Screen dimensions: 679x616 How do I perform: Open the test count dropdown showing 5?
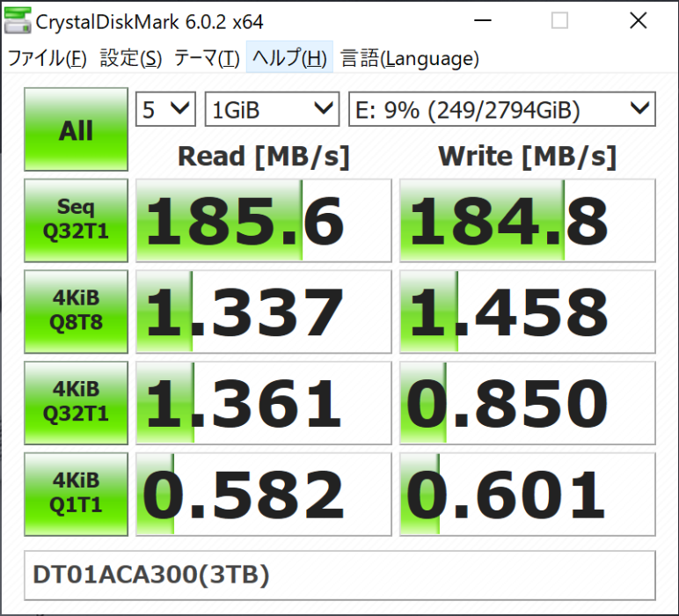pos(166,109)
